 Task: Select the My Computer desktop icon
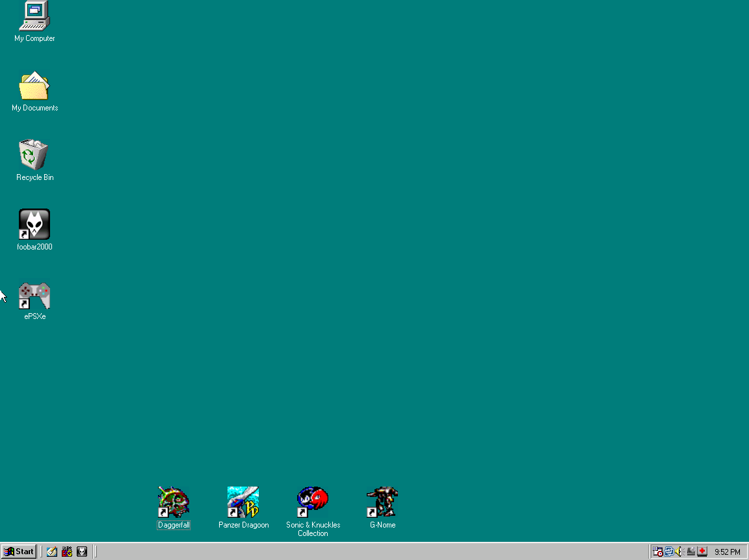[34, 16]
